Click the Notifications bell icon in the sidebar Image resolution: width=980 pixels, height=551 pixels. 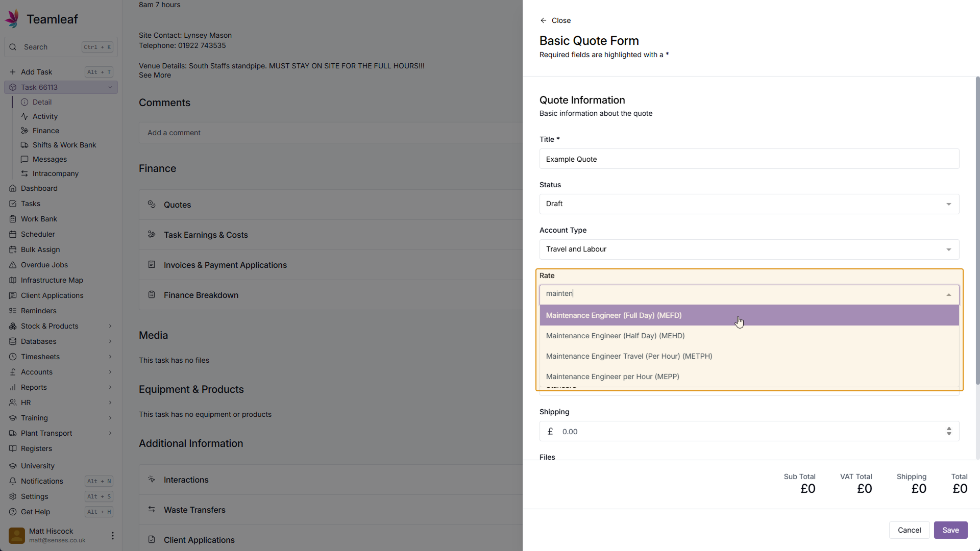tap(13, 481)
